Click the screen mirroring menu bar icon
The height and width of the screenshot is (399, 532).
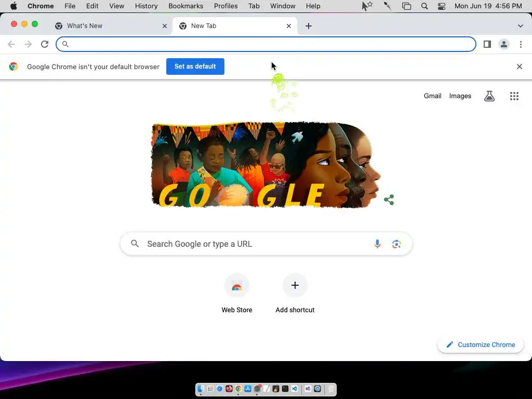pyautogui.click(x=406, y=6)
